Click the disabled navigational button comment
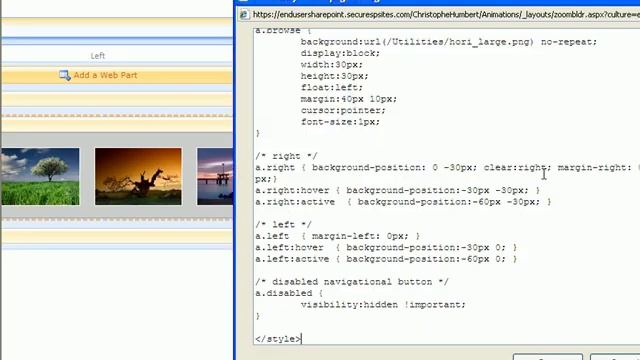This screenshot has height=360, width=640. pyautogui.click(x=351, y=282)
